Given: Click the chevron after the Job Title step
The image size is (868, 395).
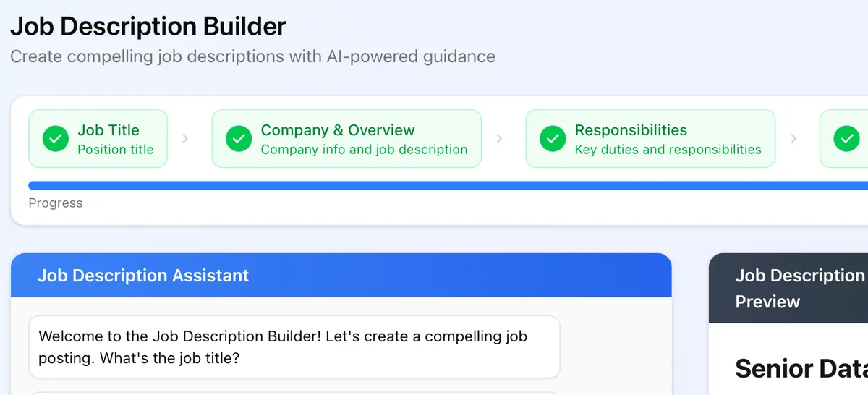Looking at the screenshot, I should tap(185, 139).
